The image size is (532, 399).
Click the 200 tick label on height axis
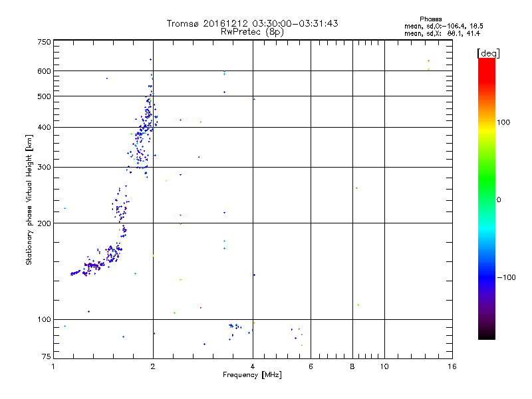(44, 223)
